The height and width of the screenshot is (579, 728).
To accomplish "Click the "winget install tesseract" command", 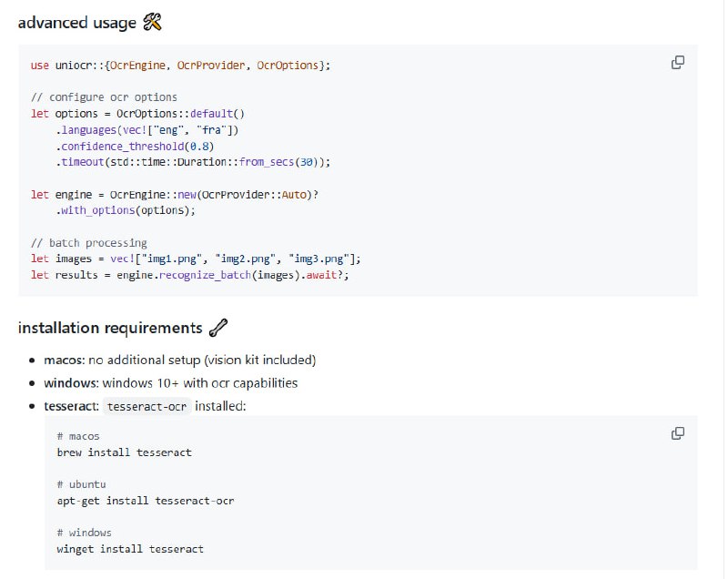I will (x=130, y=549).
